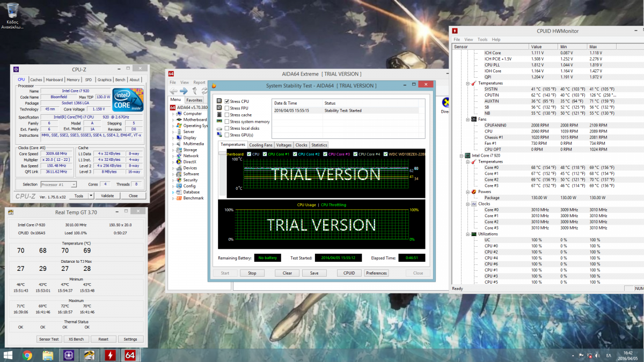
Task: Click the Network icon in AIDA64 tree
Action: coord(179,156)
